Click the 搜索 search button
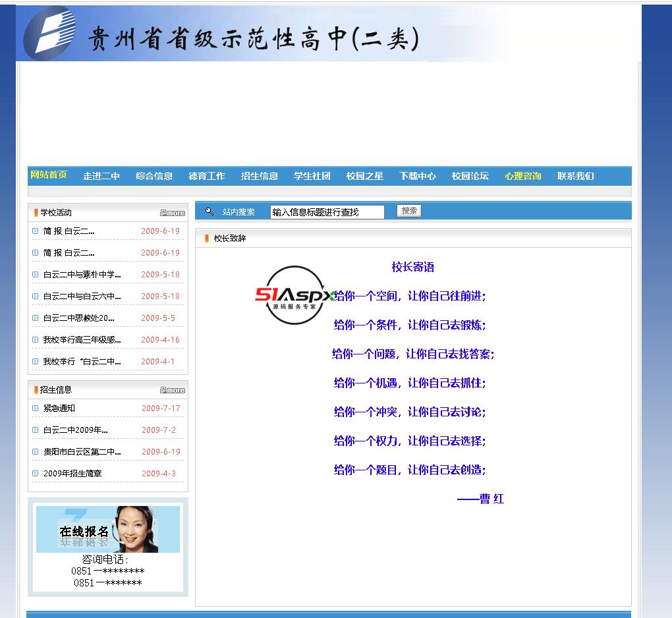Viewport: 672px width, 618px height. click(409, 211)
